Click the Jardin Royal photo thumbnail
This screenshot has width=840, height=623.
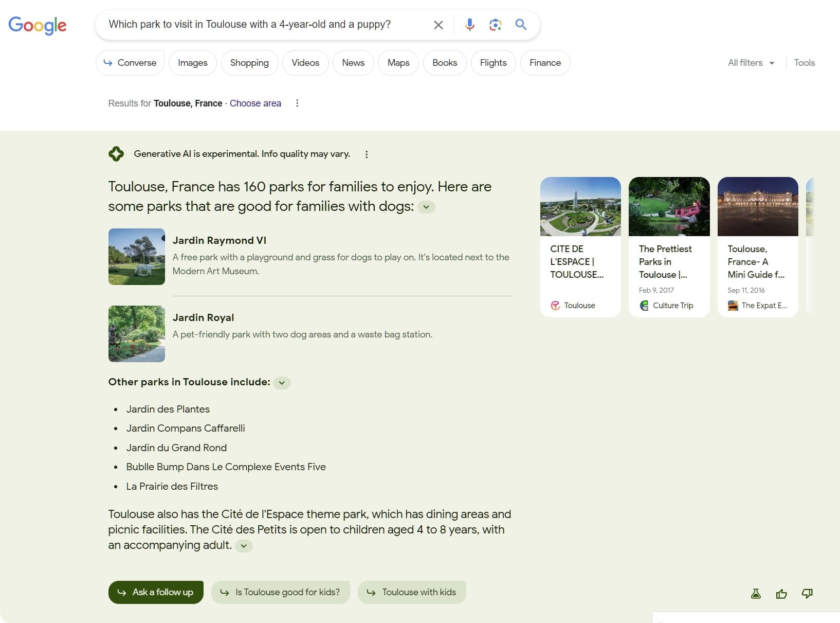coord(137,334)
